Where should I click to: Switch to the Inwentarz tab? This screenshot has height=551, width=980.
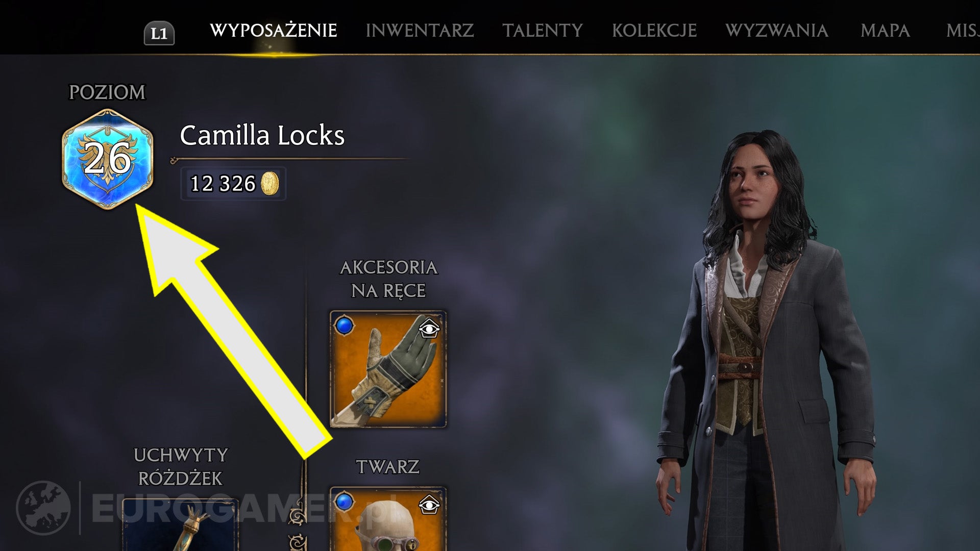420,31
